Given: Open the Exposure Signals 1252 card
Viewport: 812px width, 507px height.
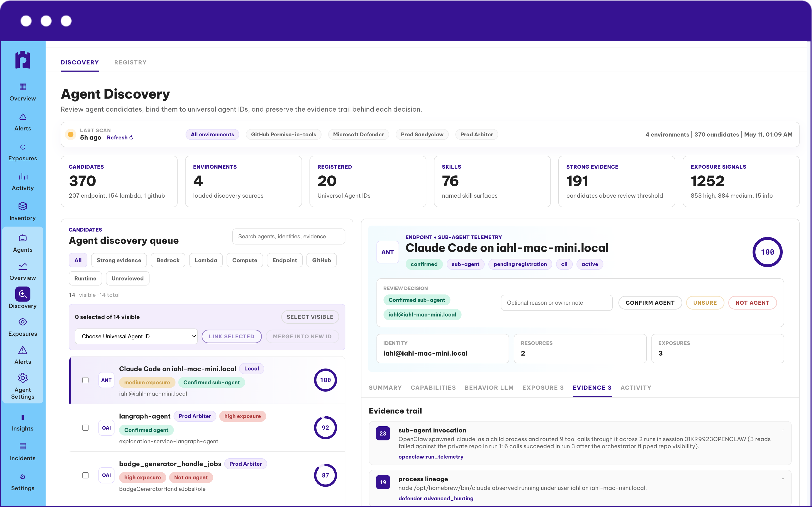Looking at the screenshot, I should click(741, 181).
